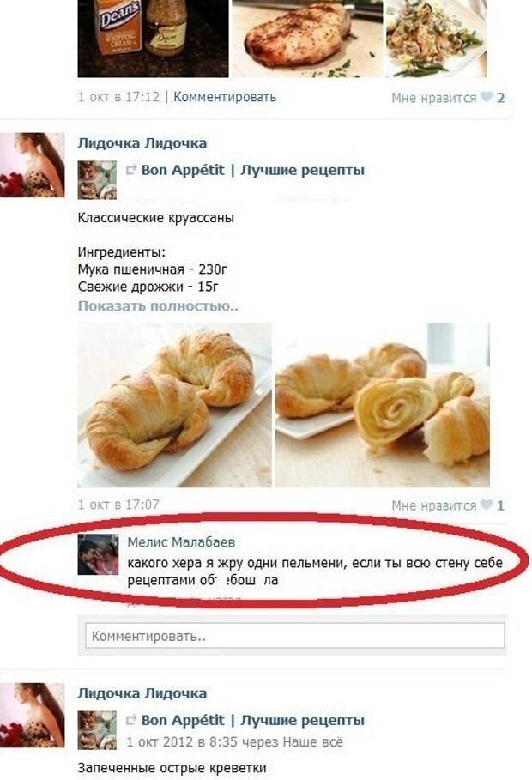
Task: Click the heart icon on 17:12 post
Action: click(486, 97)
